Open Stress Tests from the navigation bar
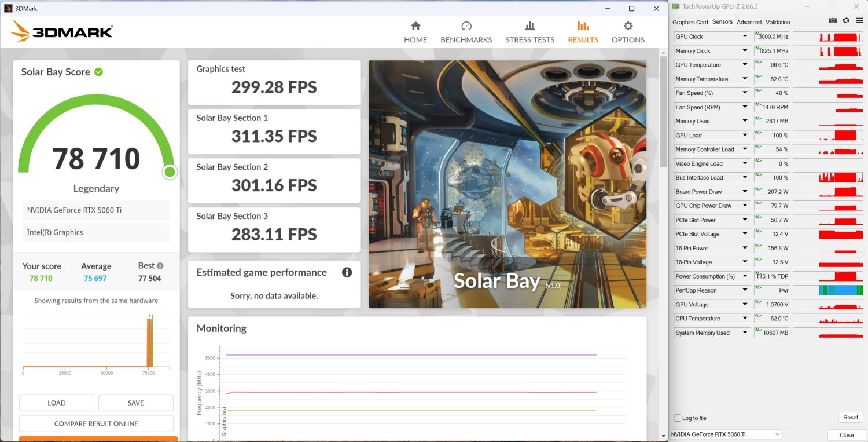 pyautogui.click(x=529, y=32)
